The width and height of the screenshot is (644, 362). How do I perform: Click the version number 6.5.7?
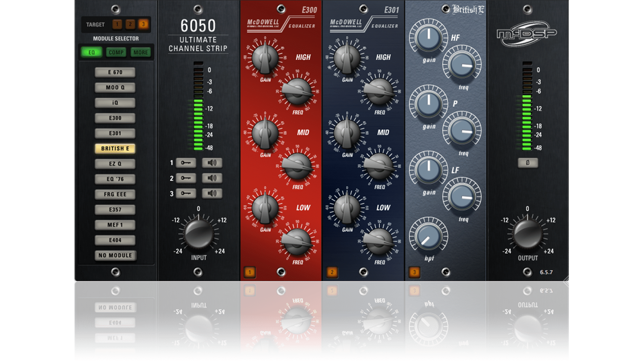pos(546,272)
